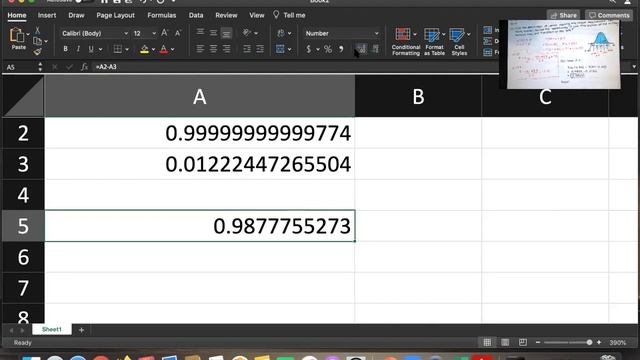The width and height of the screenshot is (640, 360).
Task: Decrease indent icon
Action: point(247,49)
